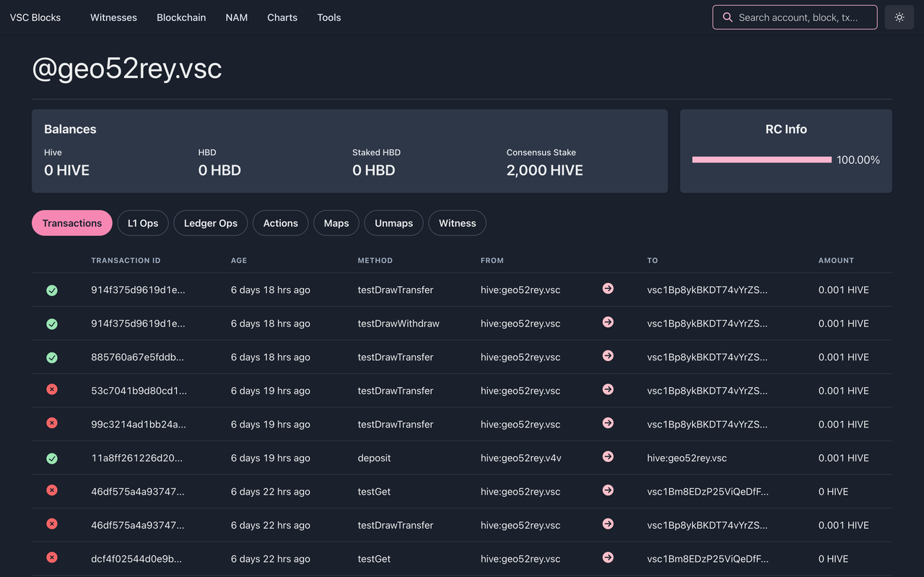Click green check icon on testDrawWithdraw row

click(52, 324)
